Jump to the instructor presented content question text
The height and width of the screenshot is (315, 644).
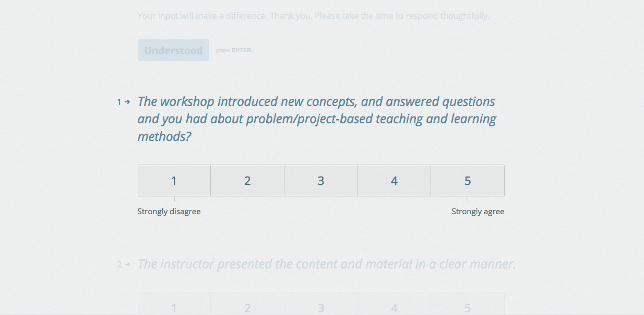point(326,264)
